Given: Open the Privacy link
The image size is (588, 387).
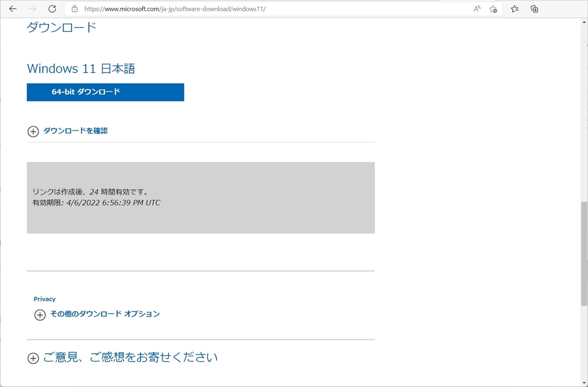Looking at the screenshot, I should tap(45, 299).
